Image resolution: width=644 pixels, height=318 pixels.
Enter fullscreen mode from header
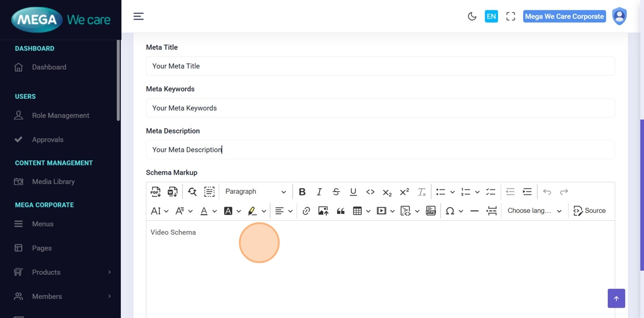pyautogui.click(x=511, y=17)
